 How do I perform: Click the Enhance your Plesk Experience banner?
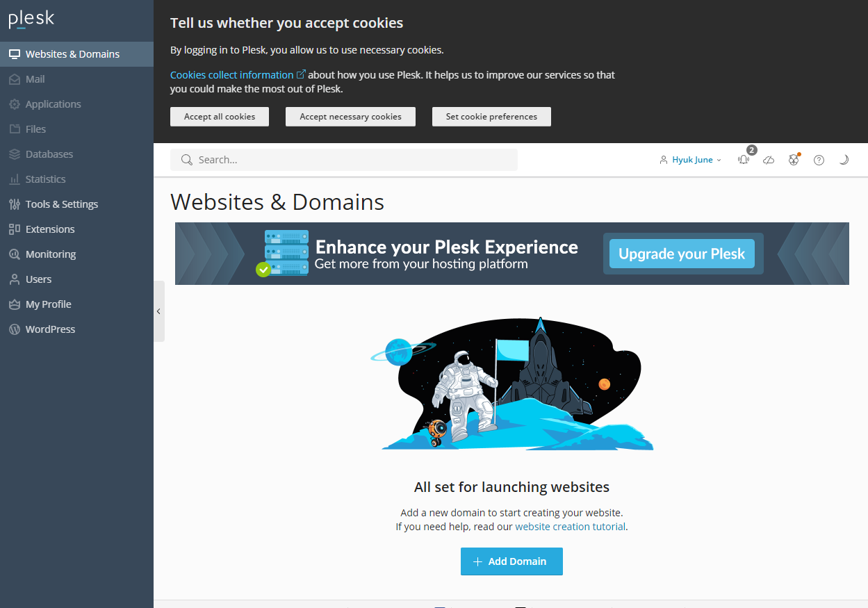512,254
